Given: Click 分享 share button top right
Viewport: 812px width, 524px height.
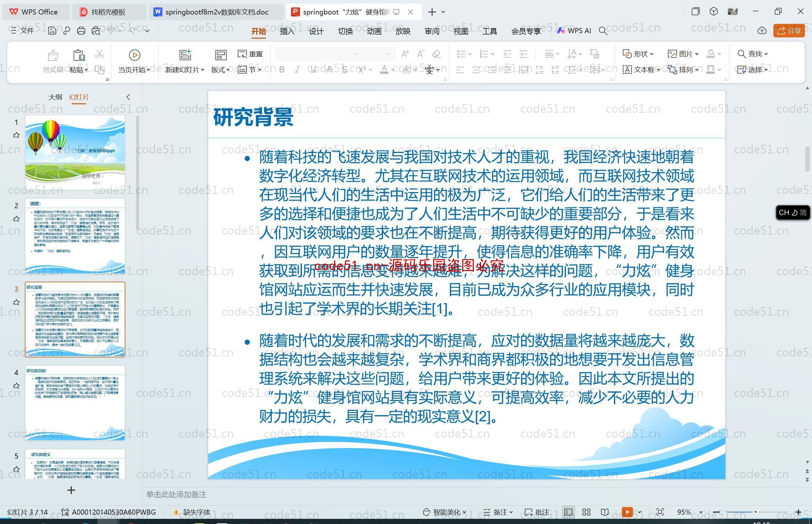Looking at the screenshot, I should click(791, 31).
